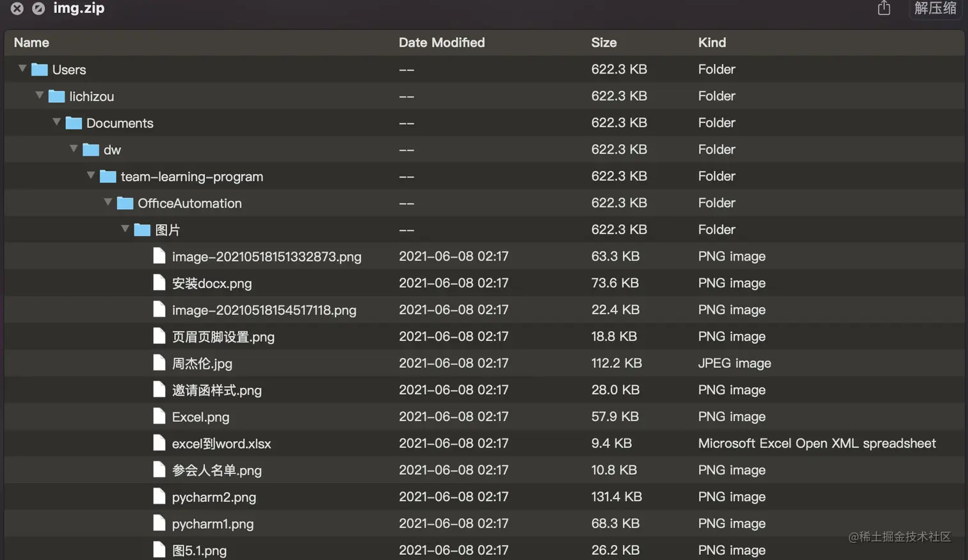Select file name 页眉页脚设置.png
This screenshot has height=560, width=968.
[223, 337]
